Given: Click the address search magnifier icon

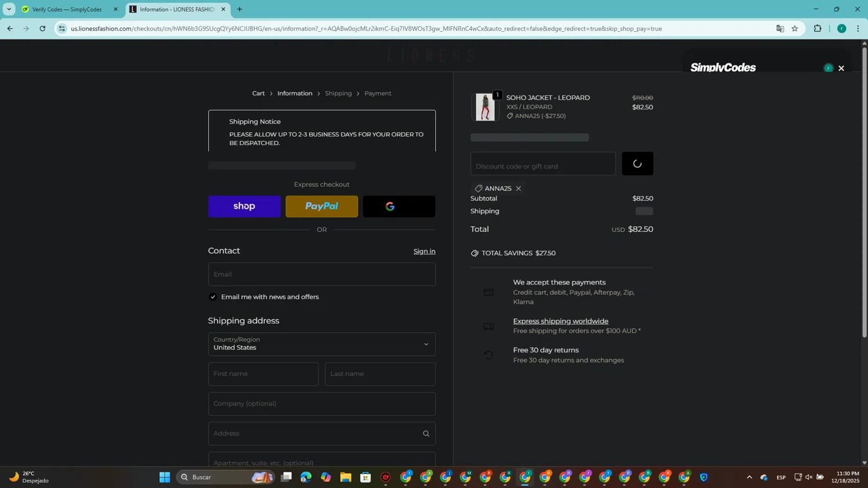Looking at the screenshot, I should click(426, 434).
